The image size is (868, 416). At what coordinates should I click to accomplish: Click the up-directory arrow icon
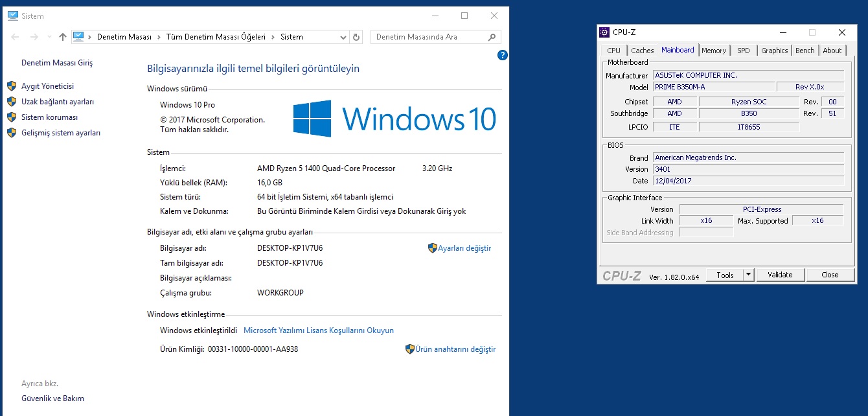(62, 38)
